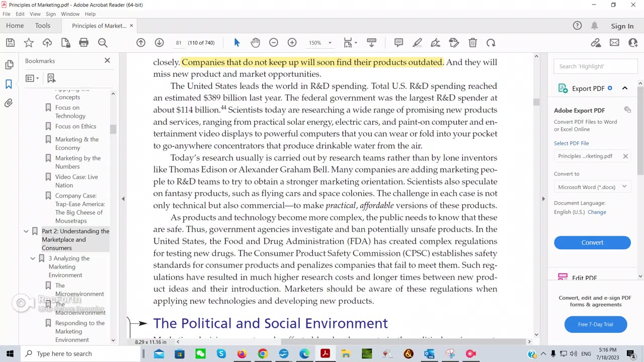The height and width of the screenshot is (362, 644).
Task: Click Select PDF File link
Action: [572, 143]
